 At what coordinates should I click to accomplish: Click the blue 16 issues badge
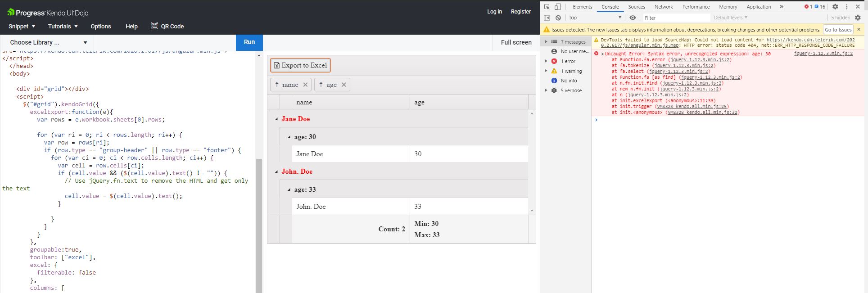click(820, 7)
